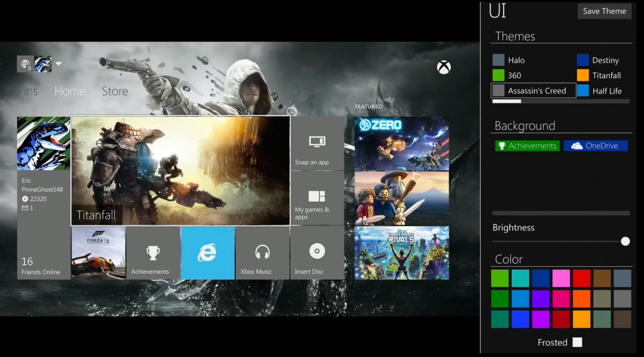Open the Strike Suit Zero featured tile
644x357 pixels.
[x=402, y=144]
